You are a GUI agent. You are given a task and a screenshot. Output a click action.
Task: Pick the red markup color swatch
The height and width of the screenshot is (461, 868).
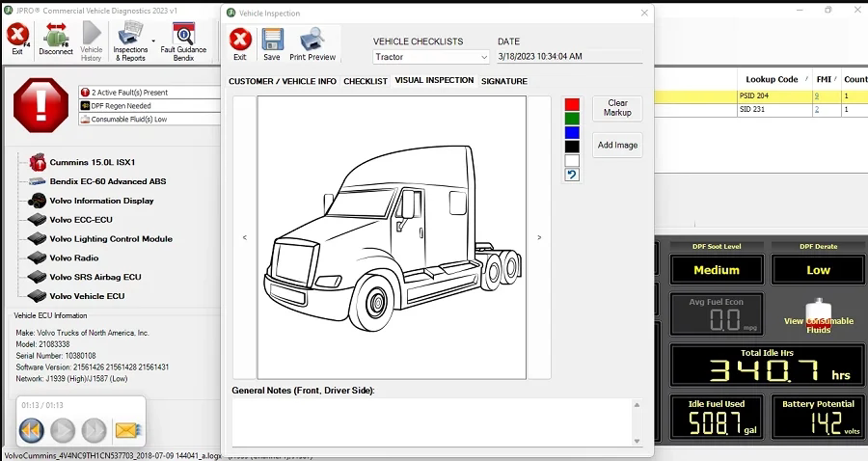[572, 104]
